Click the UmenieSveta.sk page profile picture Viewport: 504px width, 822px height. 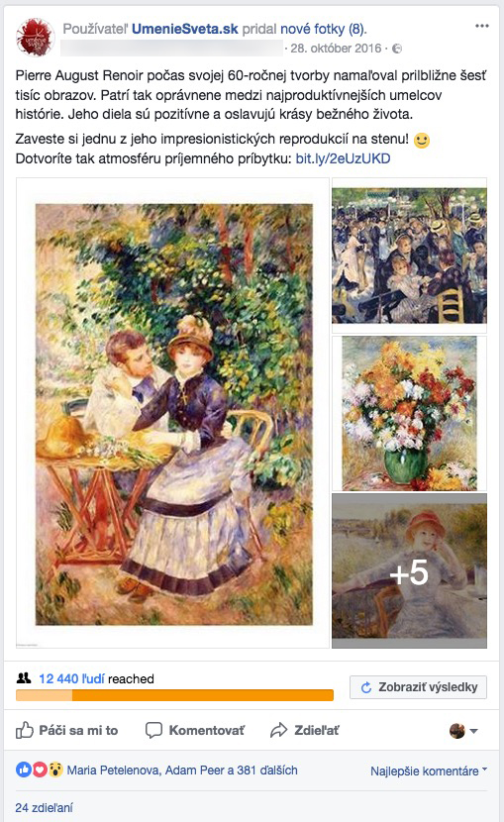(36, 38)
